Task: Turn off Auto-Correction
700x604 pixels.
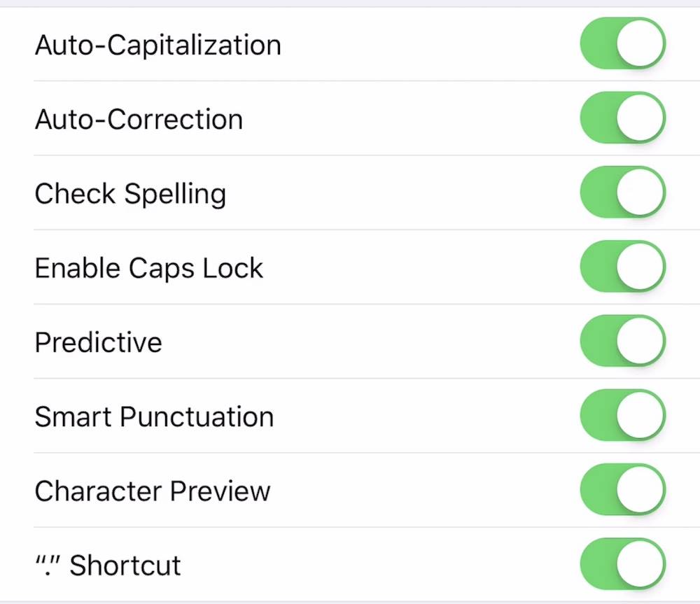Action: [x=622, y=118]
